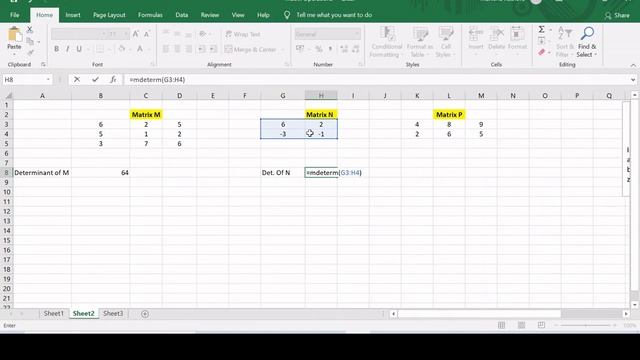Switch to the Page Layout tab
This screenshot has height=360, width=640.
[109, 15]
